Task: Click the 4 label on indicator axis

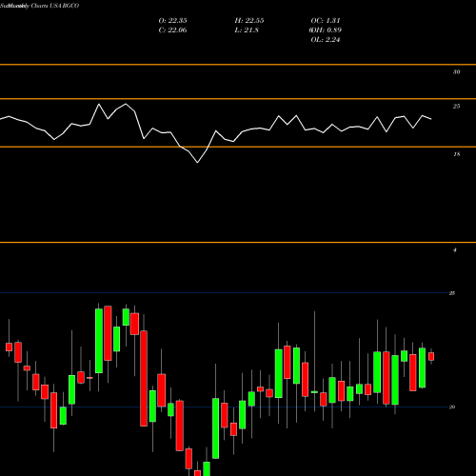Action: point(455,250)
